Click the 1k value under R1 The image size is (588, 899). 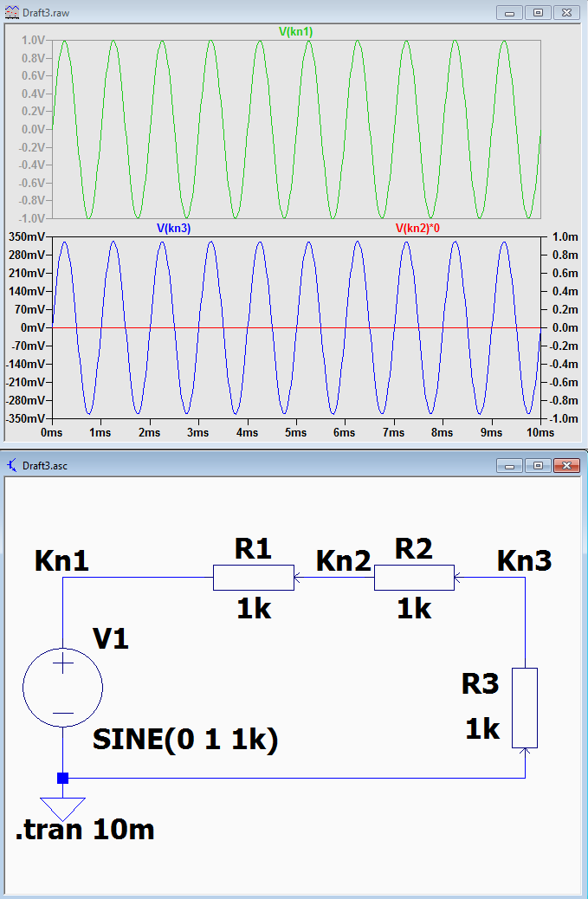tap(254, 608)
